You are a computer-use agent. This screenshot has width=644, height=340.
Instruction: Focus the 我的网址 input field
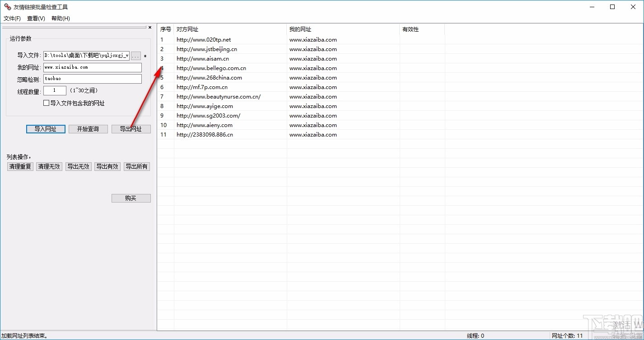click(93, 67)
